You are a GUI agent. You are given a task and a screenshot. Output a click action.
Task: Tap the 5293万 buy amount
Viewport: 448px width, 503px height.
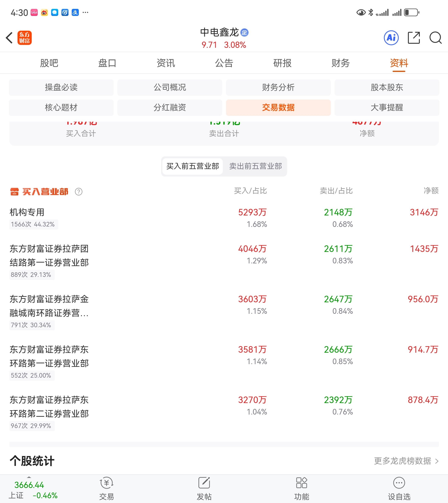[252, 212]
